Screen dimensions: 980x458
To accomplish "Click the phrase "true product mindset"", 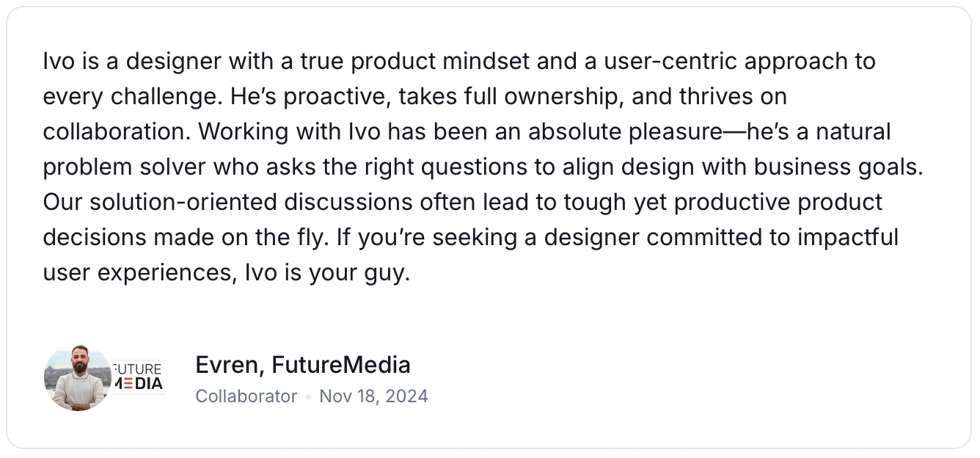I will pos(415,61).
